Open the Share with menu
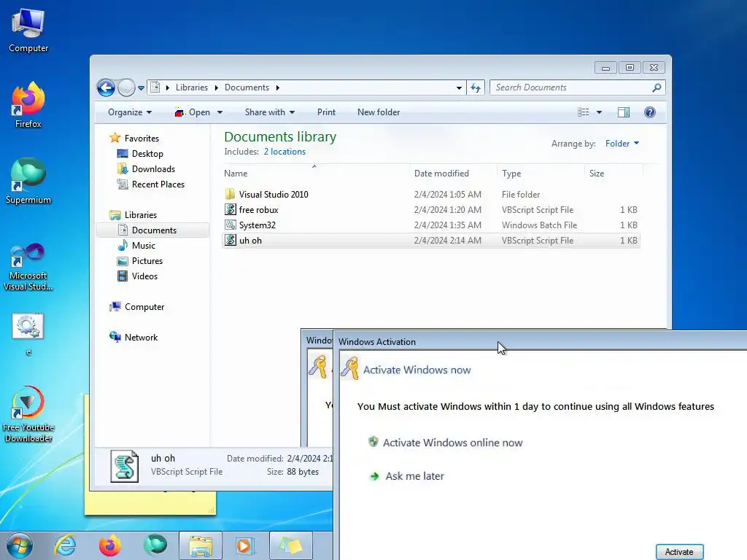The height and width of the screenshot is (560, 747). click(270, 112)
